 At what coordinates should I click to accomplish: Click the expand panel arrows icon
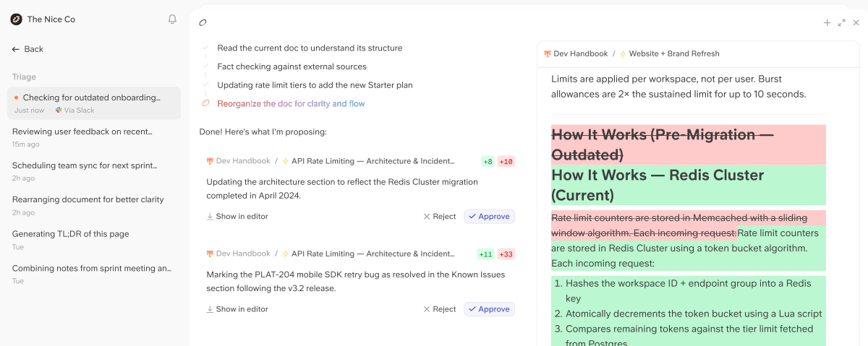pos(842,23)
